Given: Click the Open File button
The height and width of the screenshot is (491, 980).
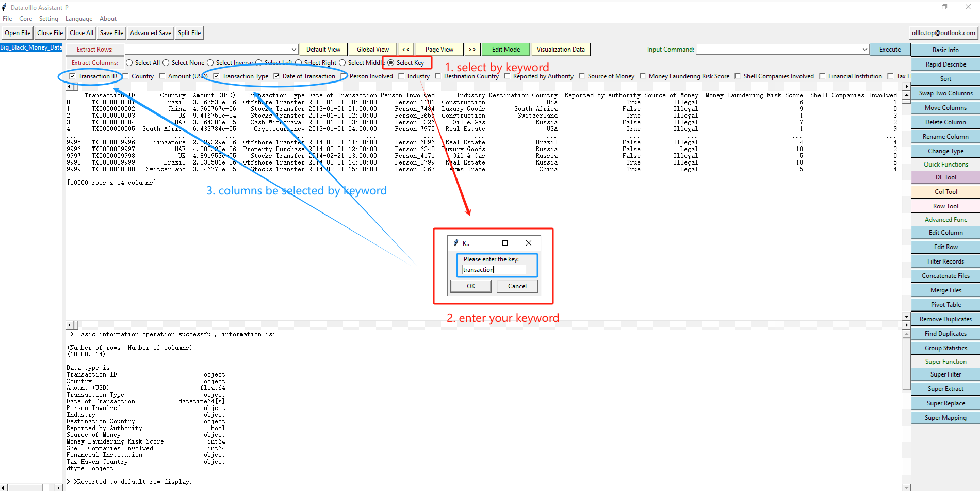Looking at the screenshot, I should [18, 33].
